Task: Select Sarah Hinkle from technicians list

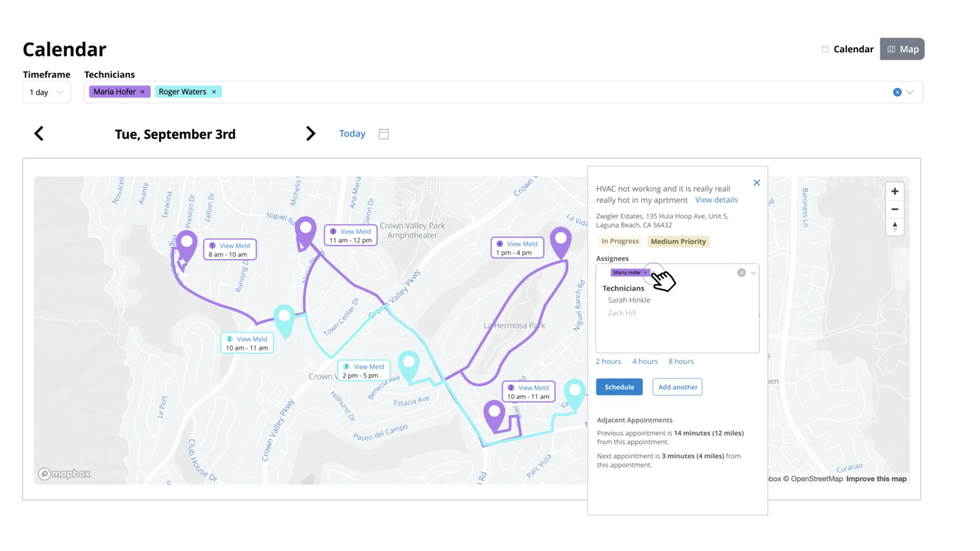Action: pos(629,300)
